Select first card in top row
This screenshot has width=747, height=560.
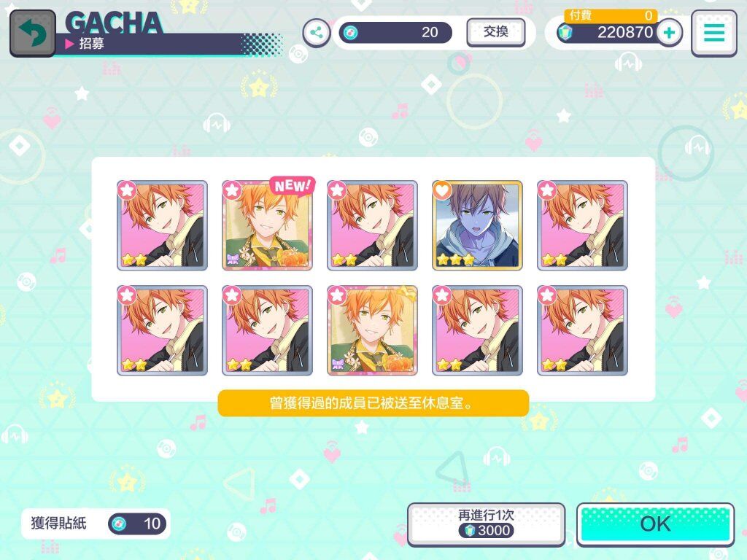pyautogui.click(x=162, y=225)
